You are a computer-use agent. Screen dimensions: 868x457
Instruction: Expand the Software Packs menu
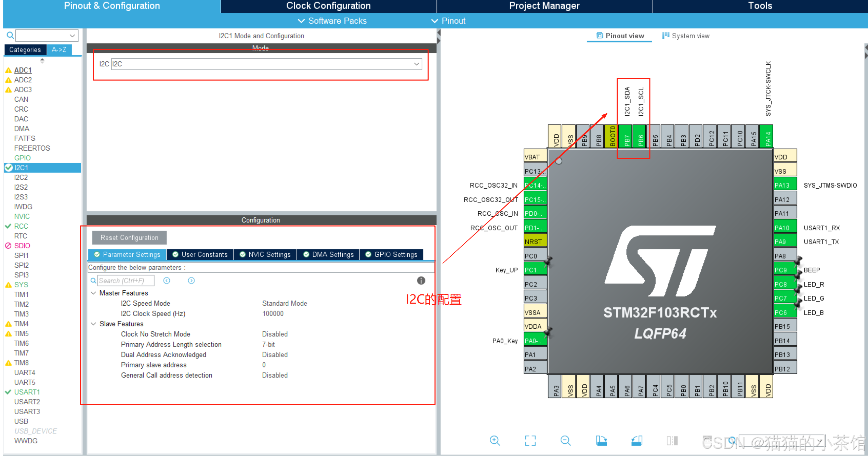(332, 21)
